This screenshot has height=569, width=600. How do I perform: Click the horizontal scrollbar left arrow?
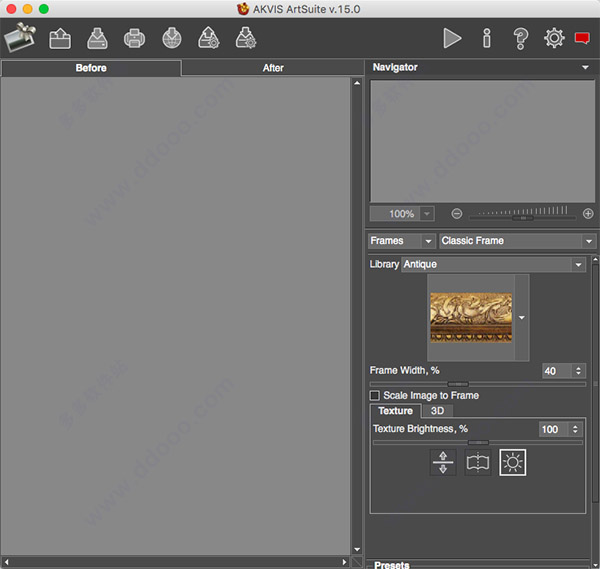[x=7, y=562]
